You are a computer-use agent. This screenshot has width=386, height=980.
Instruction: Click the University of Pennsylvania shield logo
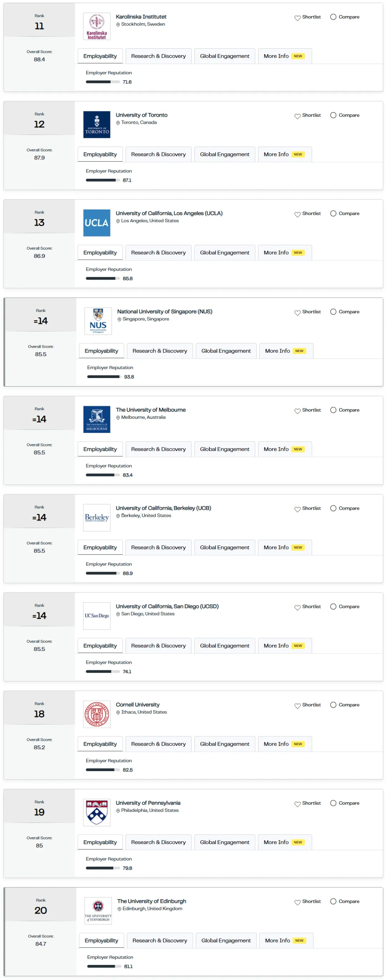(96, 812)
